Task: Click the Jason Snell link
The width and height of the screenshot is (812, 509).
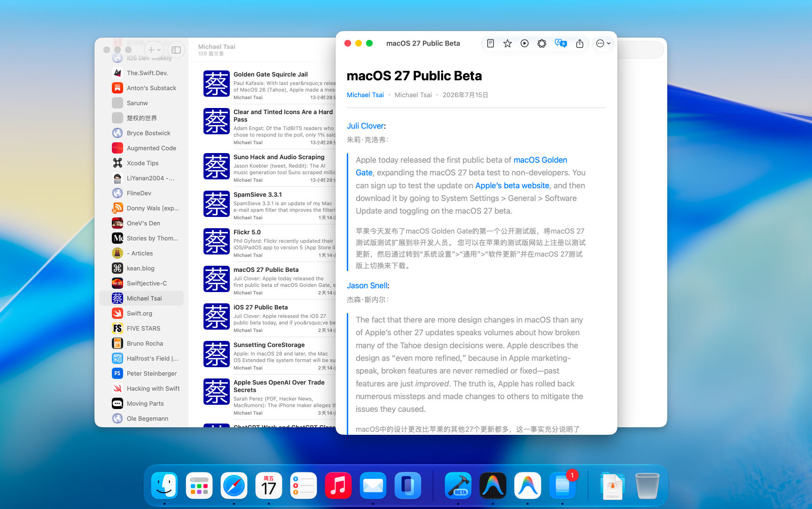Action: click(x=367, y=285)
